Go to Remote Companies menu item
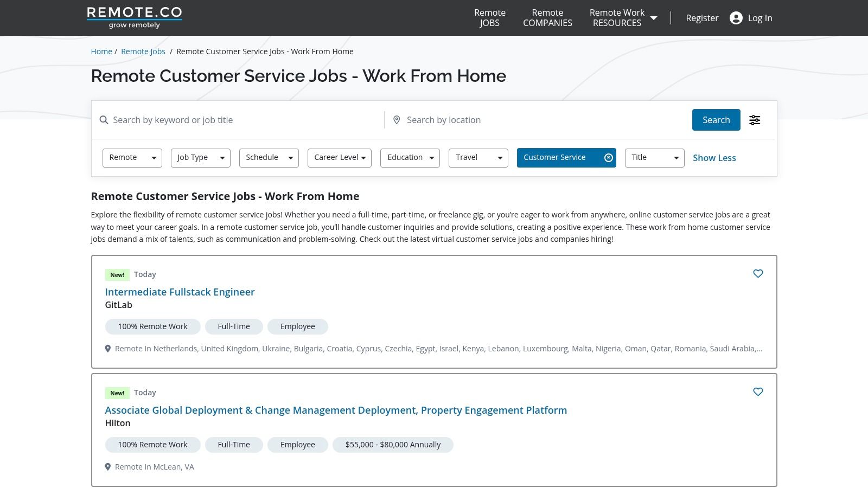 (x=547, y=18)
